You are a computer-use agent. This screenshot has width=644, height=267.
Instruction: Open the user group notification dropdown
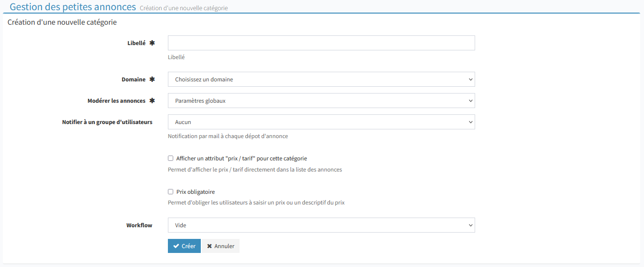[321, 122]
